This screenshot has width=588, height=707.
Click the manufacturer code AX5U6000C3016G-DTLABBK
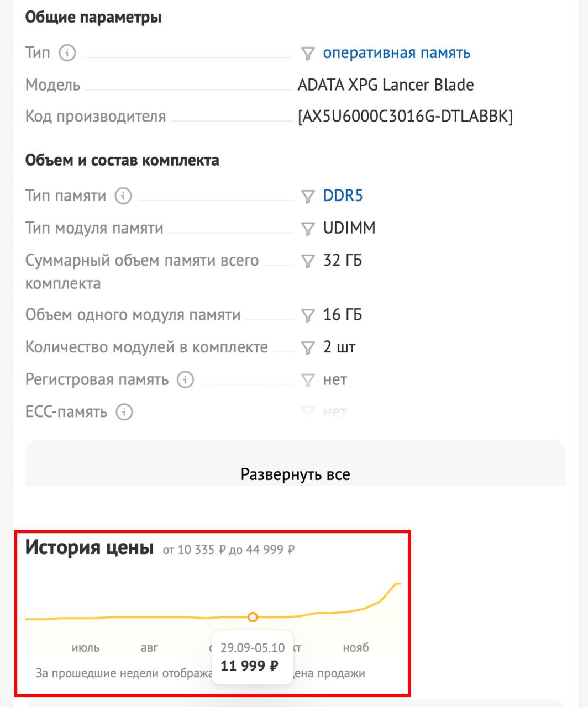coord(405,117)
